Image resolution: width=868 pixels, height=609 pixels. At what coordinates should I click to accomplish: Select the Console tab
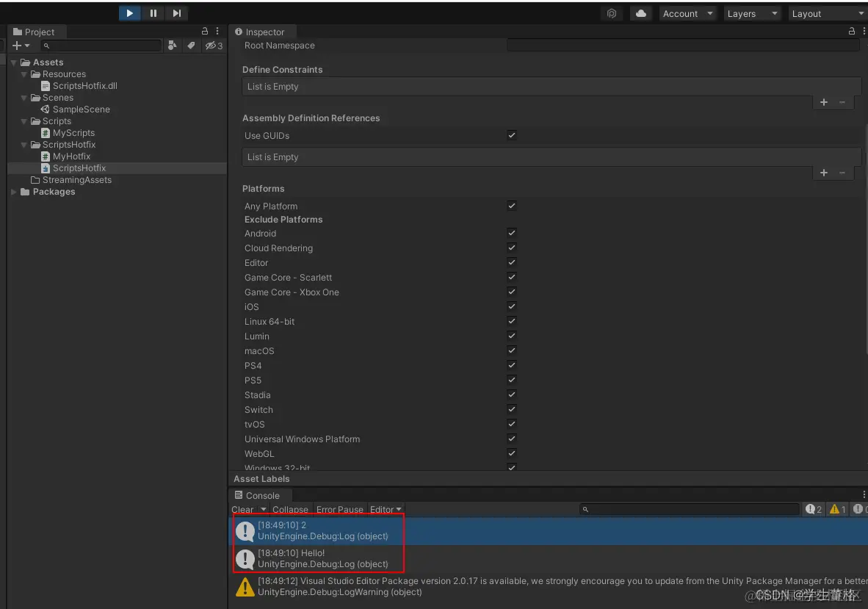point(258,496)
